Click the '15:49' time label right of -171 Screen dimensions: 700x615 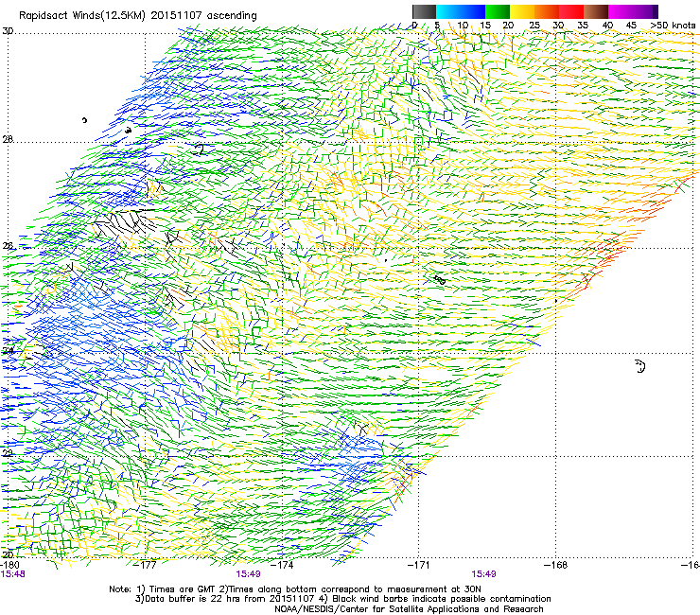pos(484,574)
